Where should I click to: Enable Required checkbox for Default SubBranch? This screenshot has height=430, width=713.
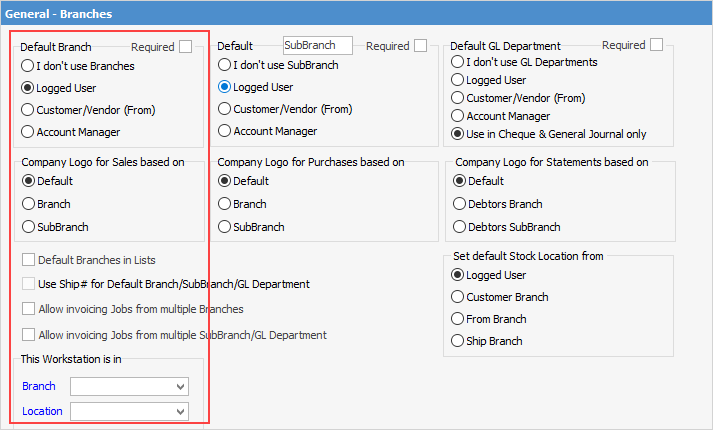point(421,46)
